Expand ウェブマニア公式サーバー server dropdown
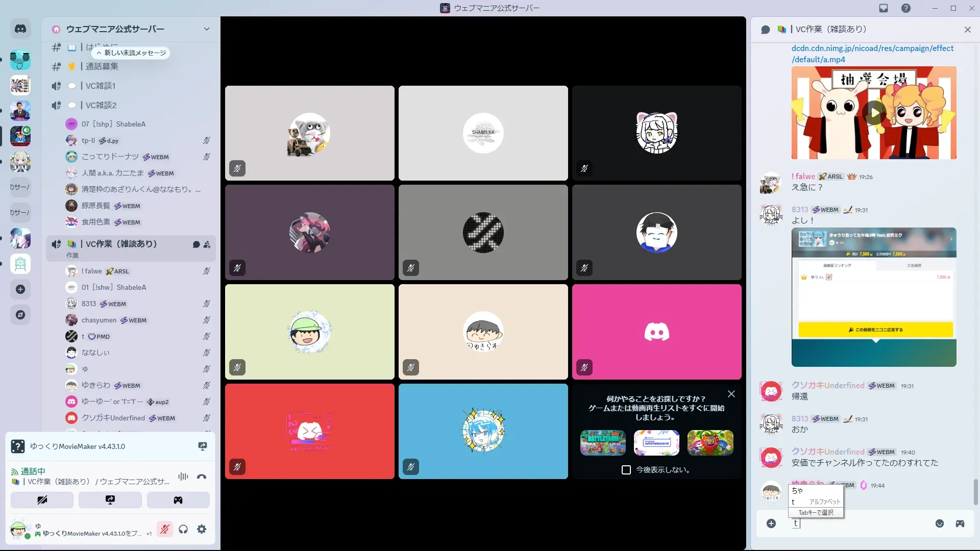Image resolution: width=980 pixels, height=551 pixels. pyautogui.click(x=206, y=29)
